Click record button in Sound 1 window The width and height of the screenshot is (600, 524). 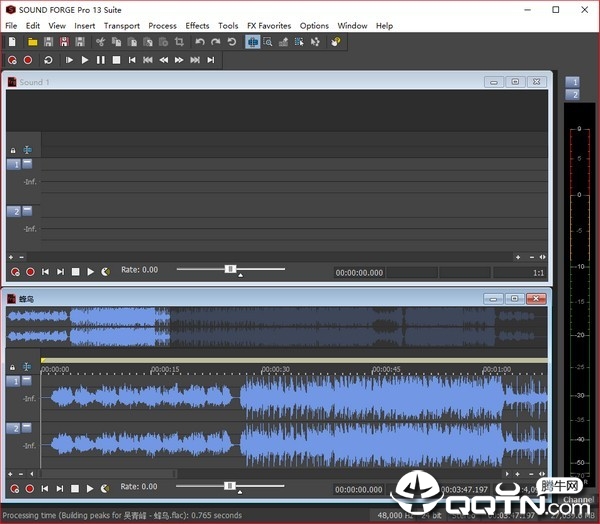(30, 272)
